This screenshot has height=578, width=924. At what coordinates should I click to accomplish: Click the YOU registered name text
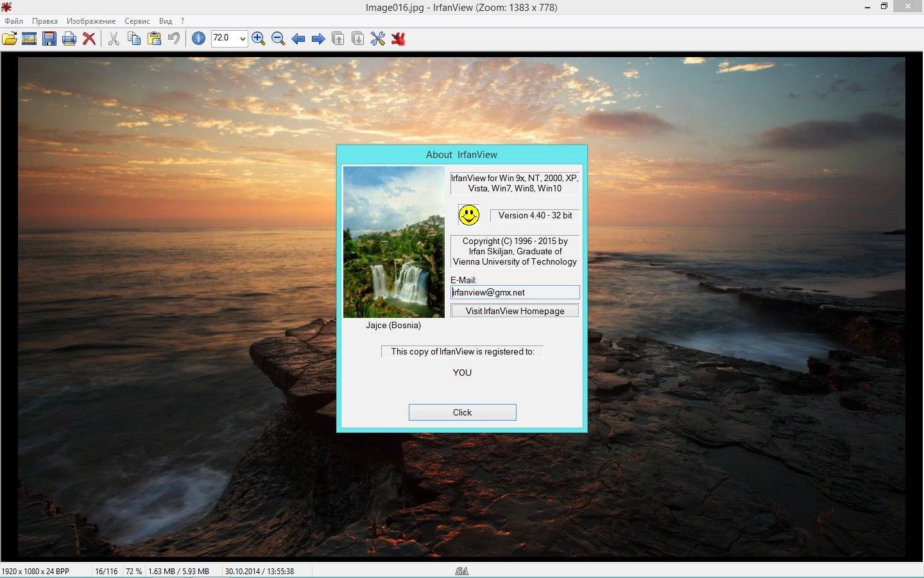click(x=462, y=372)
